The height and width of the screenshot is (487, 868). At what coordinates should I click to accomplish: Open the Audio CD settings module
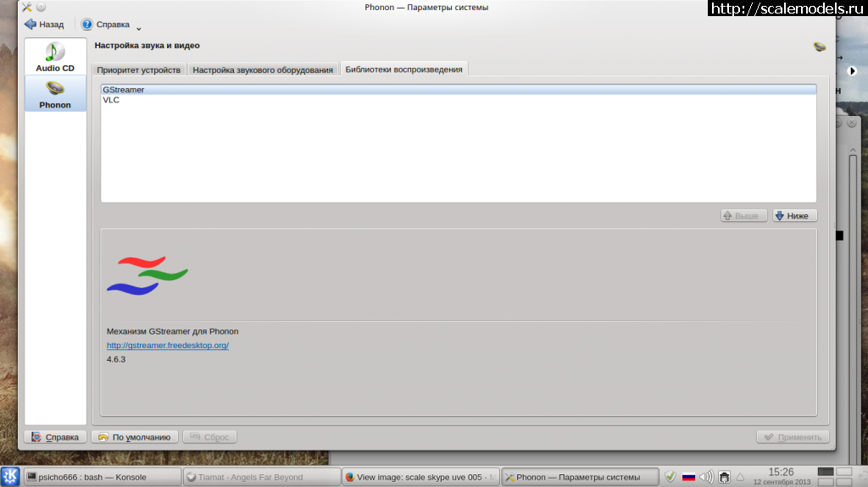55,57
